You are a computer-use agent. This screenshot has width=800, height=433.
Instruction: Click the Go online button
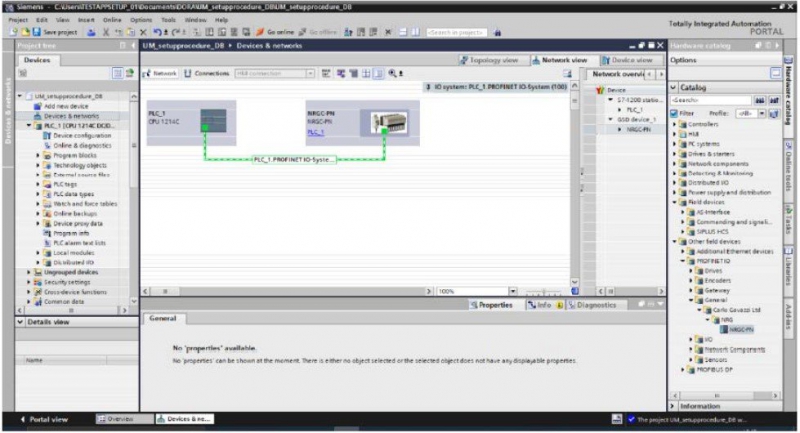(x=276, y=32)
